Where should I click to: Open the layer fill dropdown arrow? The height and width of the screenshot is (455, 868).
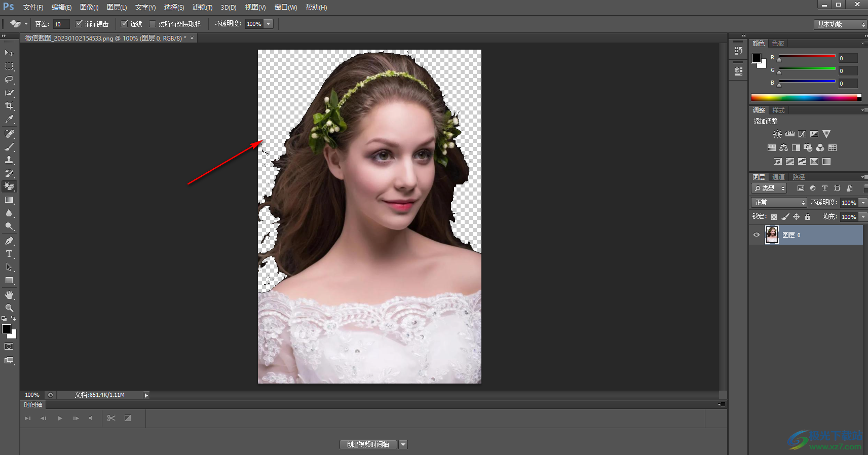(863, 217)
